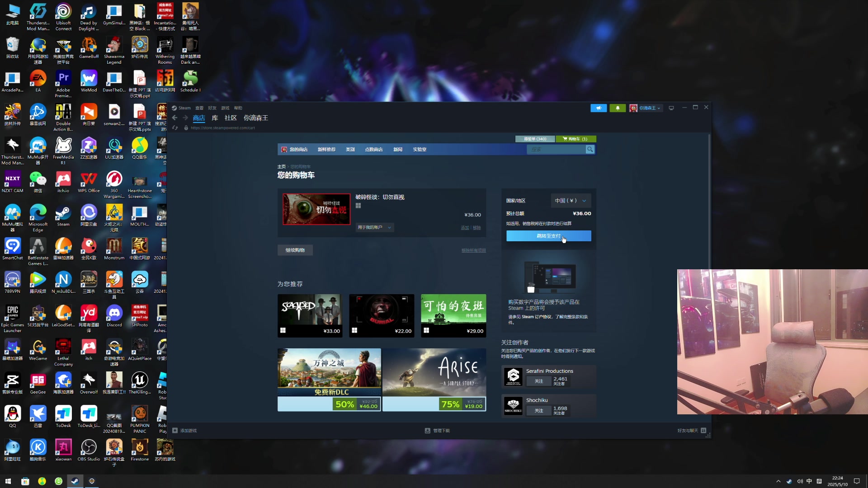This screenshot has width=868, height=488.
Task: Open the WeMod desktop icon
Action: [89, 82]
